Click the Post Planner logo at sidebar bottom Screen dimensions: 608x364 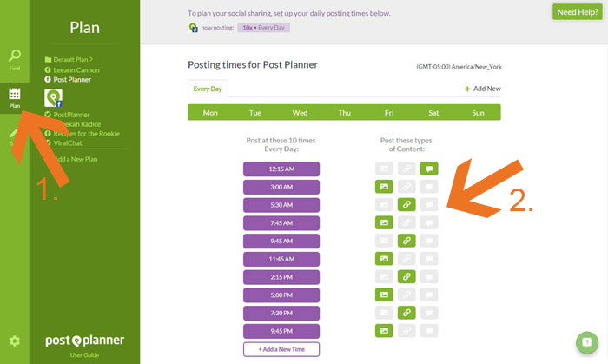click(x=84, y=341)
